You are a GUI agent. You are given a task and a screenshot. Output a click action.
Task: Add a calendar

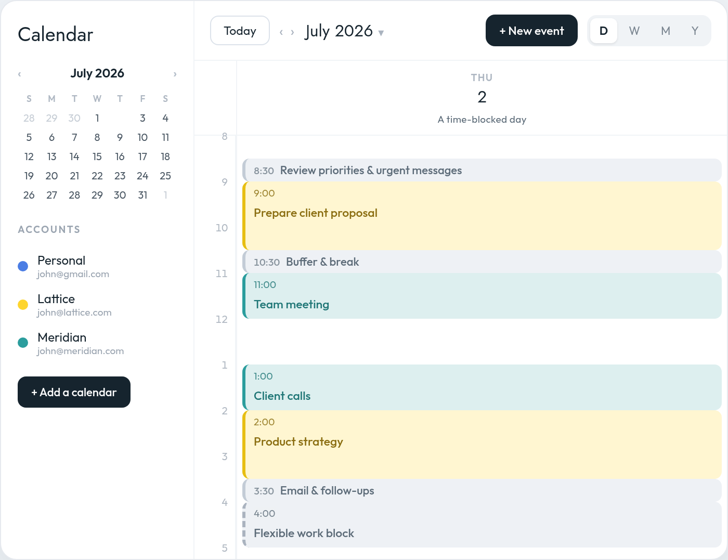click(x=74, y=392)
